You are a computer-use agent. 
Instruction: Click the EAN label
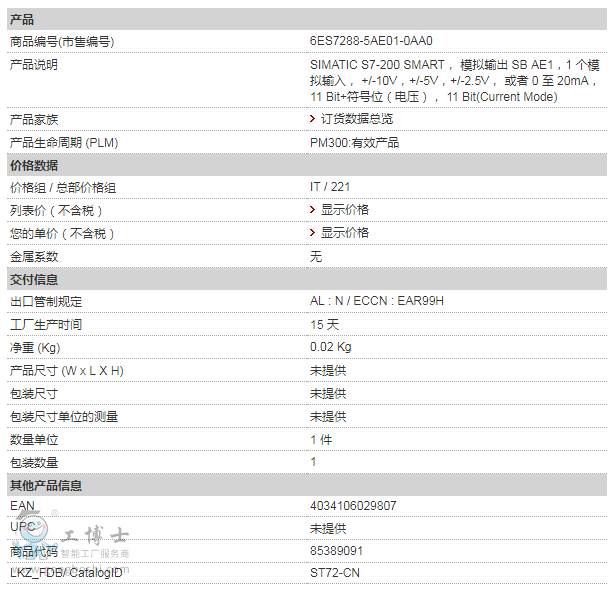tap(22, 506)
